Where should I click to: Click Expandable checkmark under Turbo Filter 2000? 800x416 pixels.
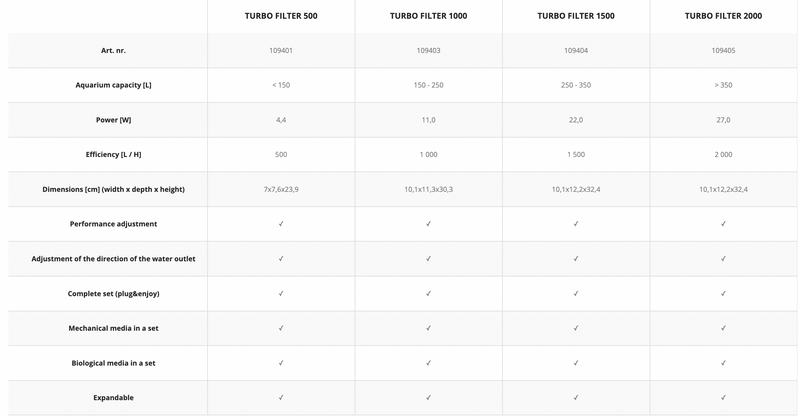(723, 398)
